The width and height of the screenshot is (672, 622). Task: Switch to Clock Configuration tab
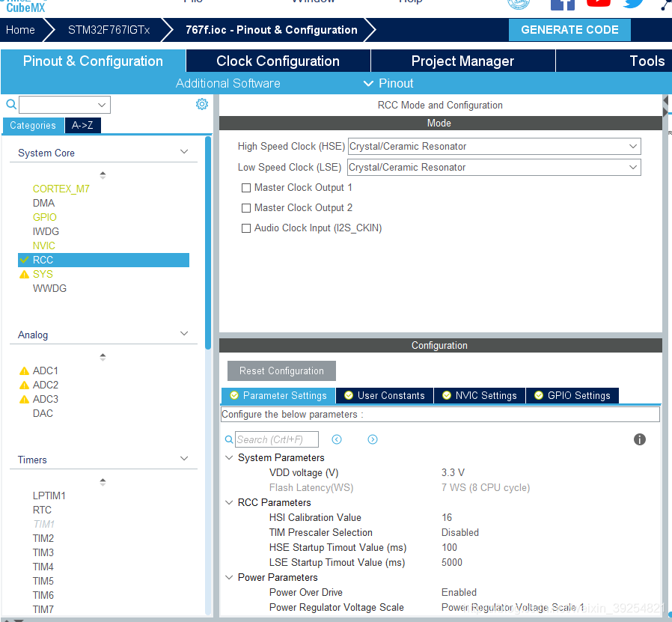tap(278, 61)
